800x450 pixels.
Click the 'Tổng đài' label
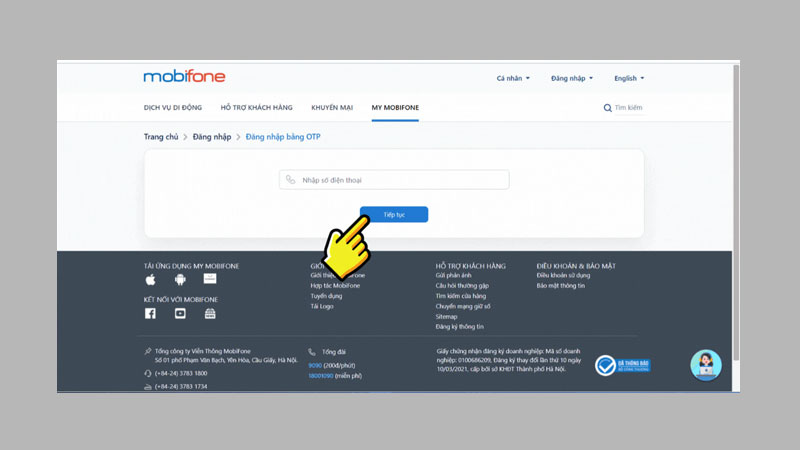pyautogui.click(x=334, y=352)
